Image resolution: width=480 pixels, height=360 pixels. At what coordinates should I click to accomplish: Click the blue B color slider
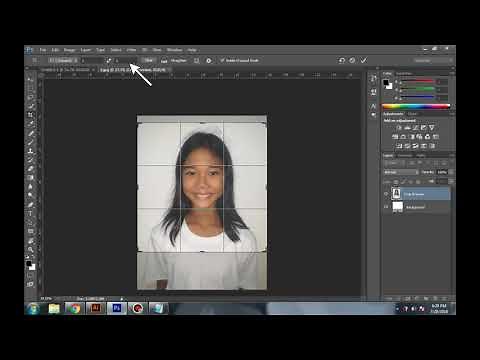417,97
